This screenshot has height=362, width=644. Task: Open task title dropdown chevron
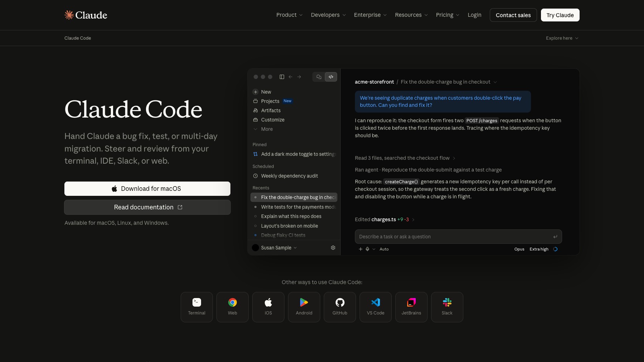pos(495,82)
